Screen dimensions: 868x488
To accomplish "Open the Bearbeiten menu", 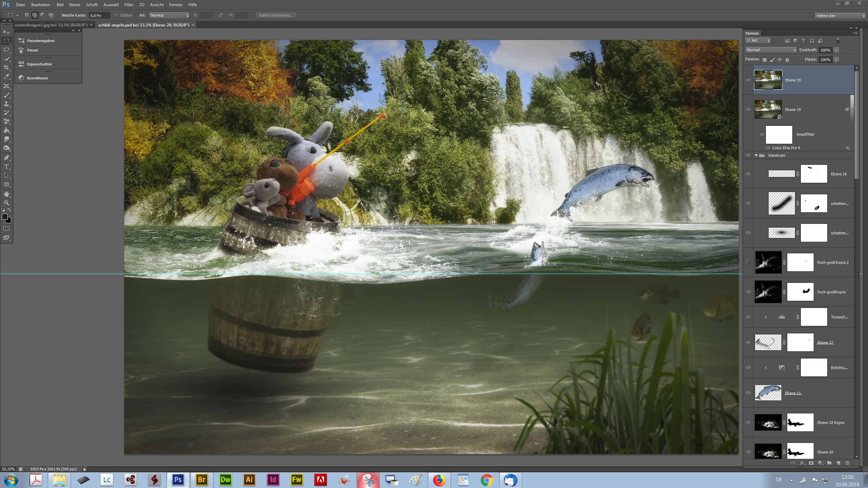I will point(40,5).
